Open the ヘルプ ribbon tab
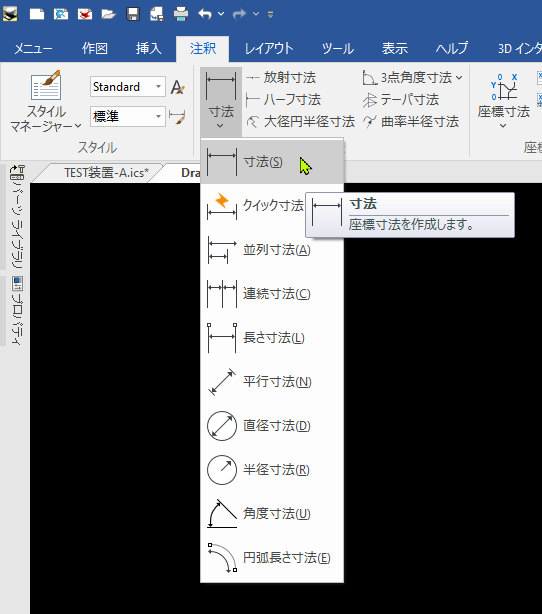Image resolution: width=542 pixels, height=614 pixels. point(452,49)
